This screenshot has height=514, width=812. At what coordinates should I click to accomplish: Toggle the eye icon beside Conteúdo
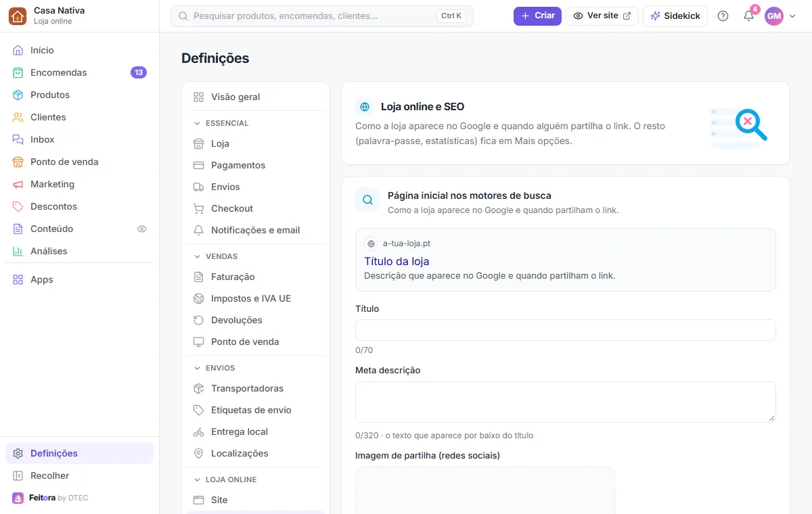(141, 229)
